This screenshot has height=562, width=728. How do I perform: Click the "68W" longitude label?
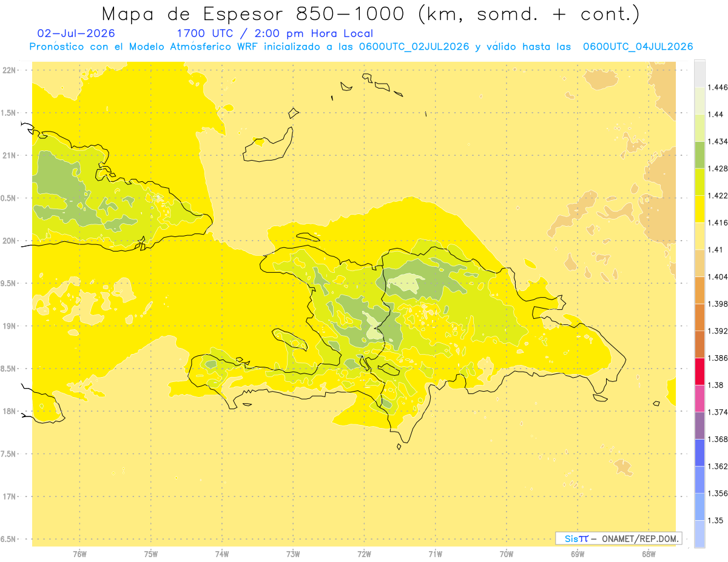pyautogui.click(x=648, y=554)
